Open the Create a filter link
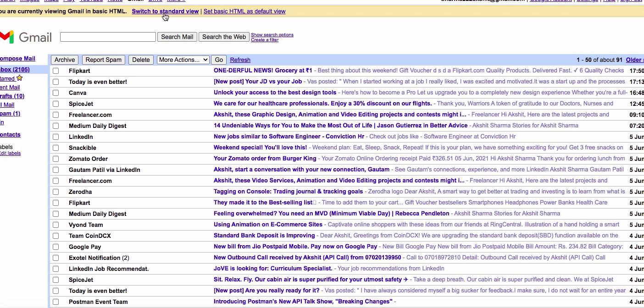Viewport: 644px width, 308px height. pos(265,39)
